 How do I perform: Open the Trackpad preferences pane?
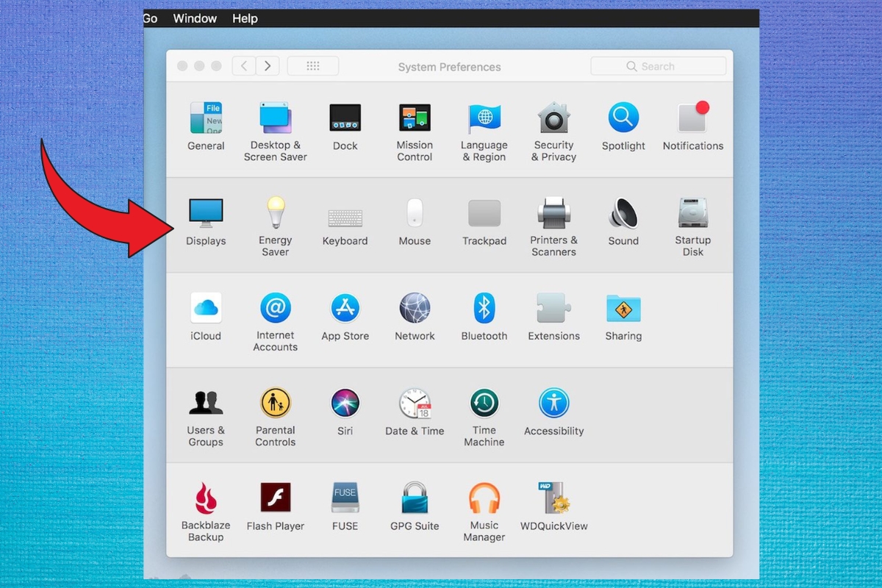click(484, 222)
